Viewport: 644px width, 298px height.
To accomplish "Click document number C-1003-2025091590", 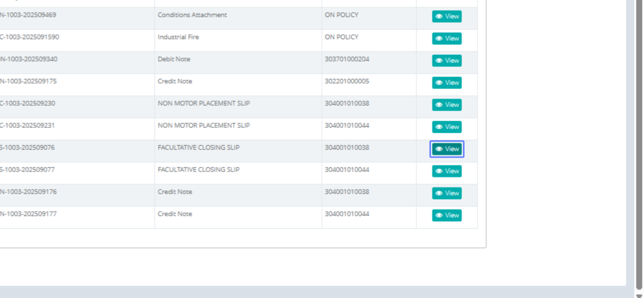I will (x=30, y=37).
